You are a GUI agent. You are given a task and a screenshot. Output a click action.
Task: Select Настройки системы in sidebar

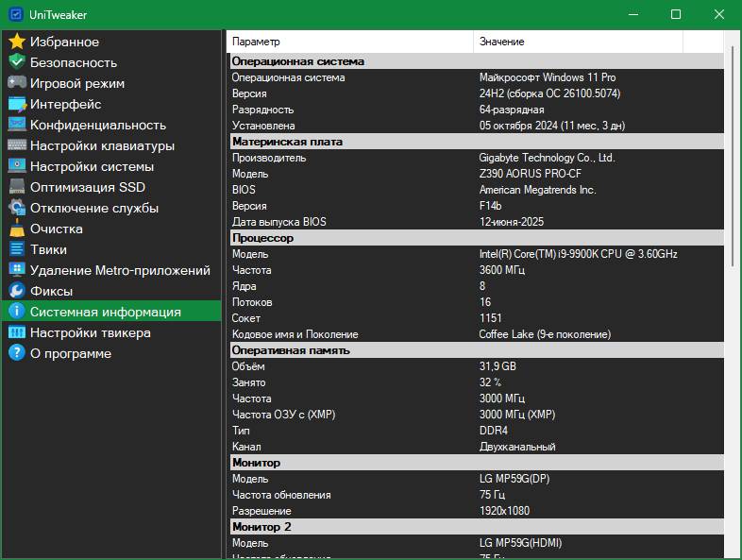click(111, 166)
